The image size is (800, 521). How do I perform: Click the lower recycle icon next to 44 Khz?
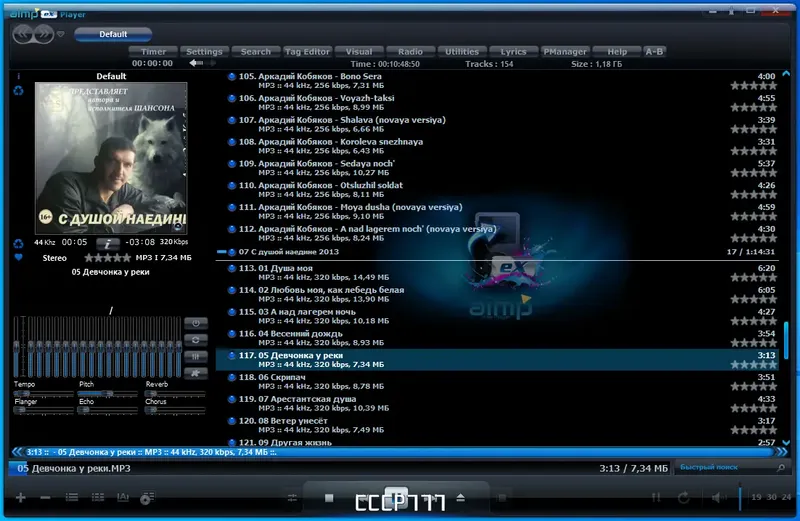click(18, 243)
